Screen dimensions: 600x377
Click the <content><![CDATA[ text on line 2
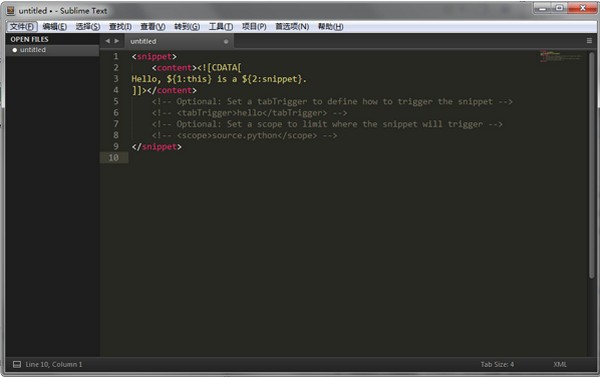tap(196, 68)
